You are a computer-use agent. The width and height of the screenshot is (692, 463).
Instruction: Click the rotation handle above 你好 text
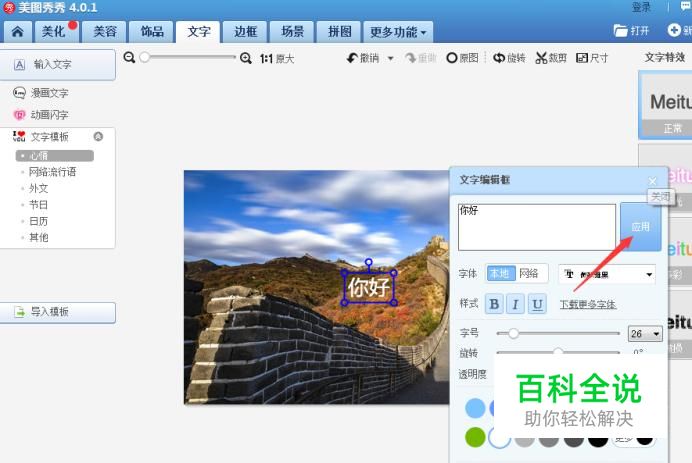coord(369,263)
